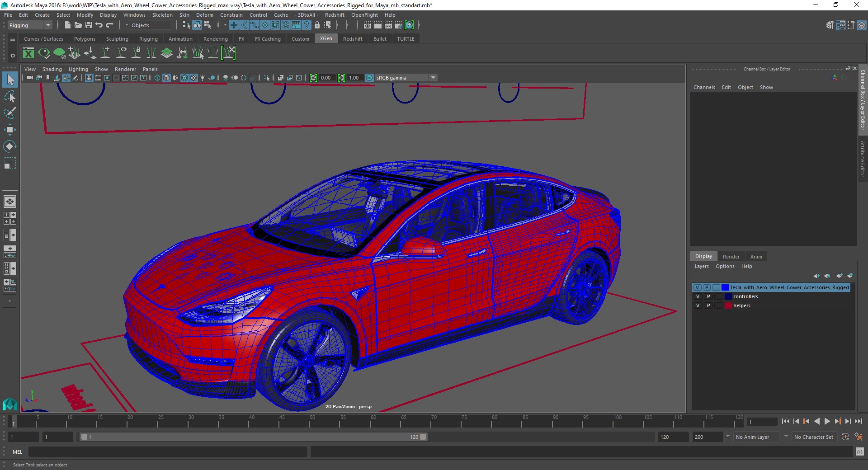Toggle visibility of helpers layer
This screenshot has width=868, height=470.
click(698, 305)
